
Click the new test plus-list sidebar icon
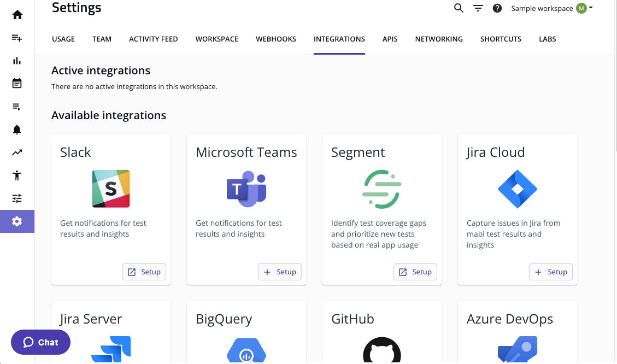pyautogui.click(x=17, y=38)
